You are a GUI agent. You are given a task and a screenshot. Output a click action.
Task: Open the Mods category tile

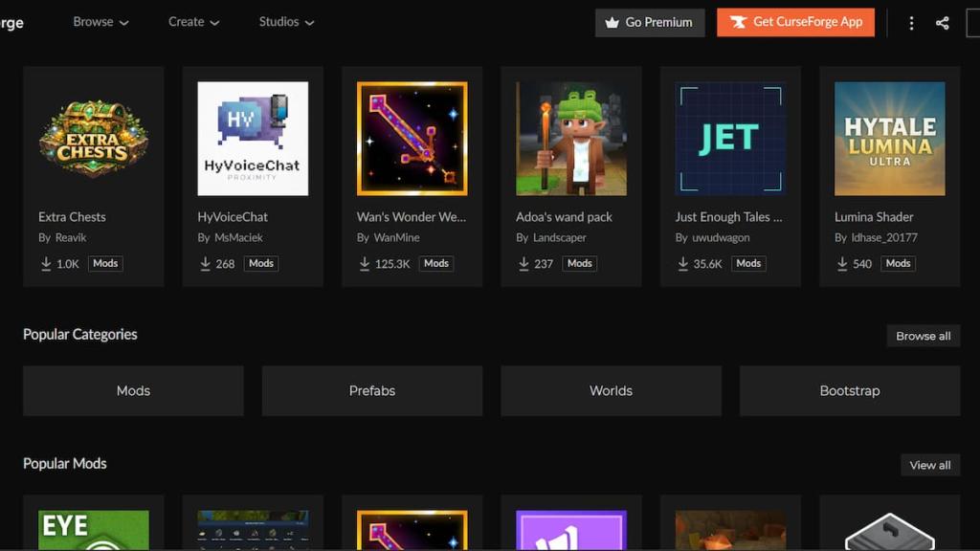click(x=133, y=390)
